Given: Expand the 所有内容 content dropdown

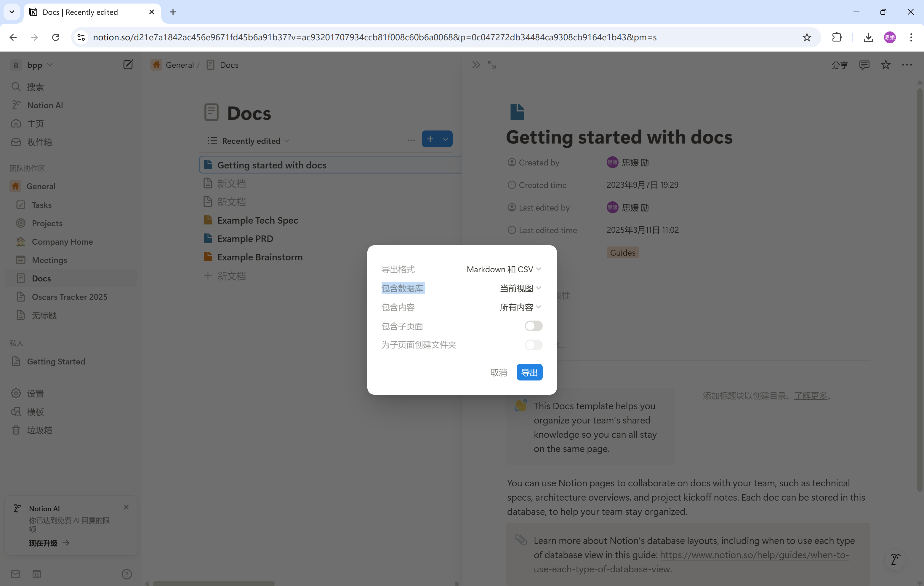Looking at the screenshot, I should point(520,307).
